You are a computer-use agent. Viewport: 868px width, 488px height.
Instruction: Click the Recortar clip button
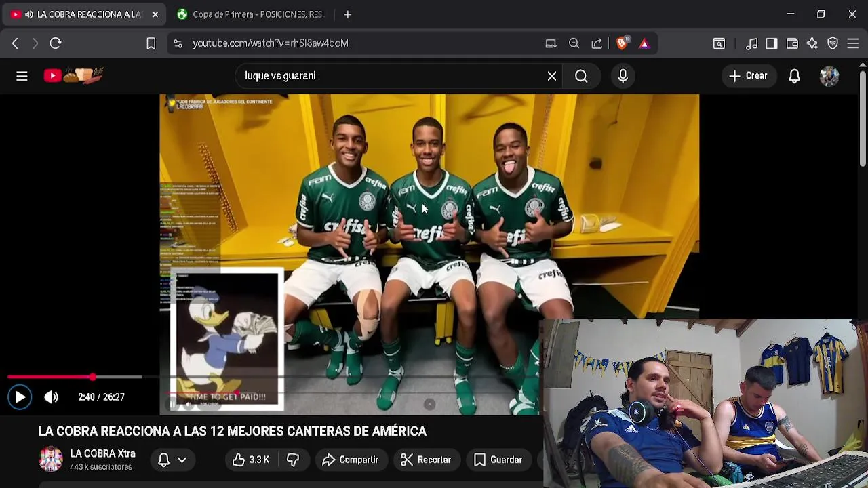426,460
